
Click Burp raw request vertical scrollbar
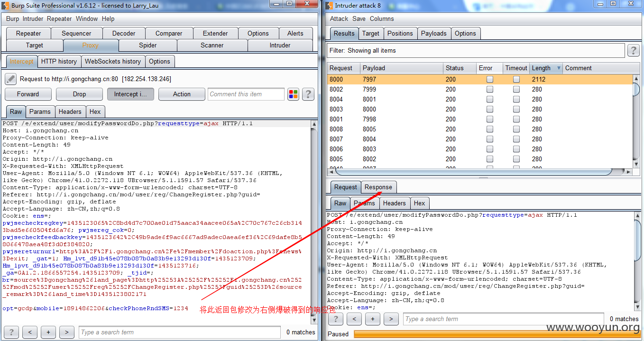[314, 222]
